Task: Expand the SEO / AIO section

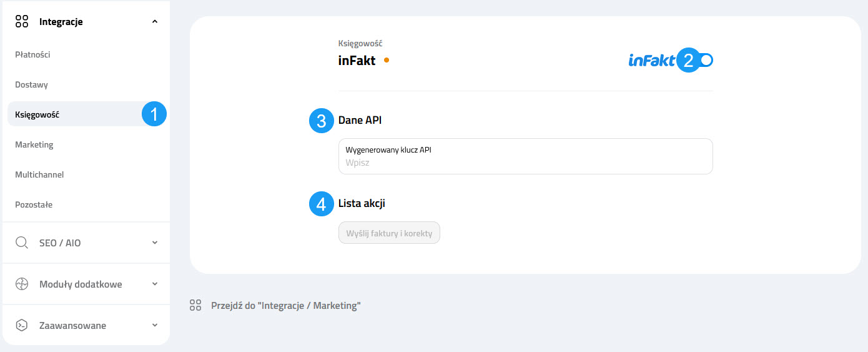Action: [x=155, y=243]
